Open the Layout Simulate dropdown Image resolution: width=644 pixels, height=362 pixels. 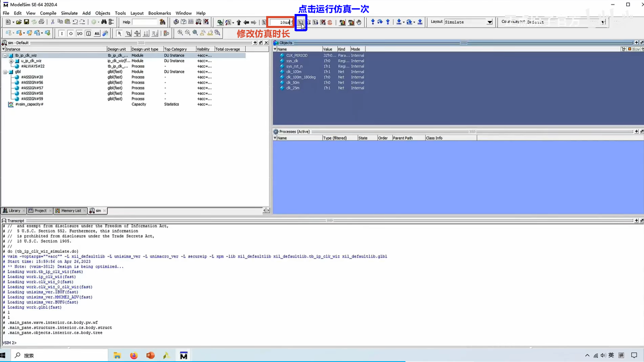(x=489, y=22)
